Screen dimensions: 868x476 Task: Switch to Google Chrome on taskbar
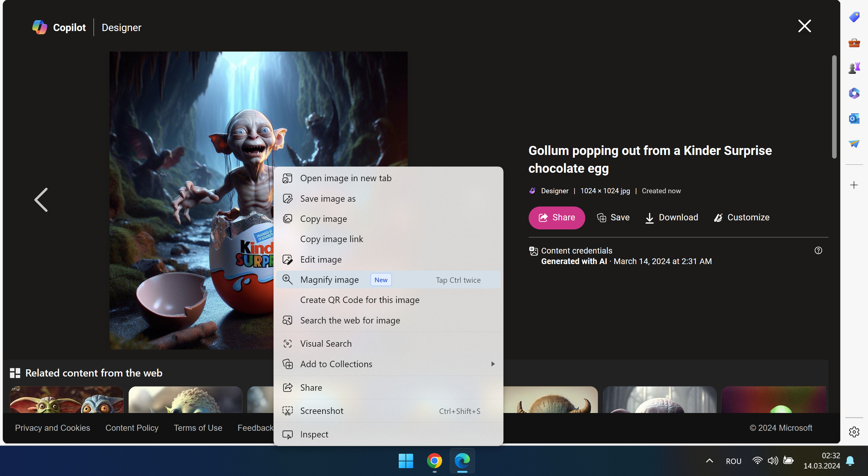tap(434, 461)
